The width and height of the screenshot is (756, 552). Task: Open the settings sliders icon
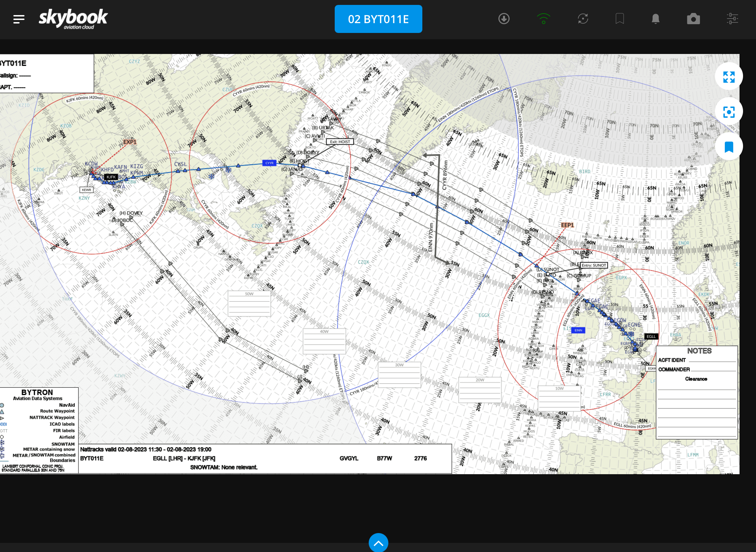[732, 19]
